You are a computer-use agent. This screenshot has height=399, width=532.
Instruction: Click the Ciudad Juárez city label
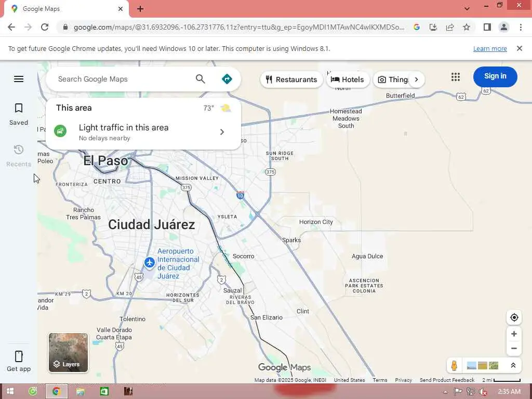tap(151, 224)
